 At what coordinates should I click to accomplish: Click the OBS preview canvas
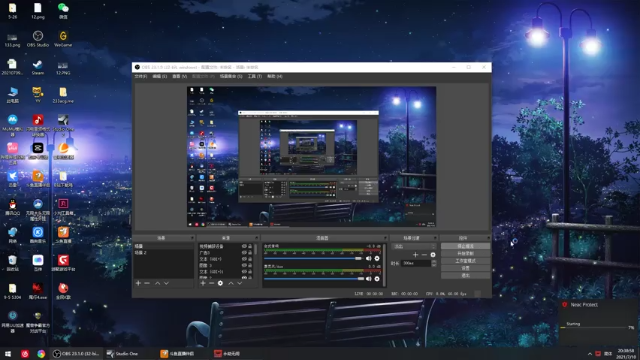[x=311, y=156]
